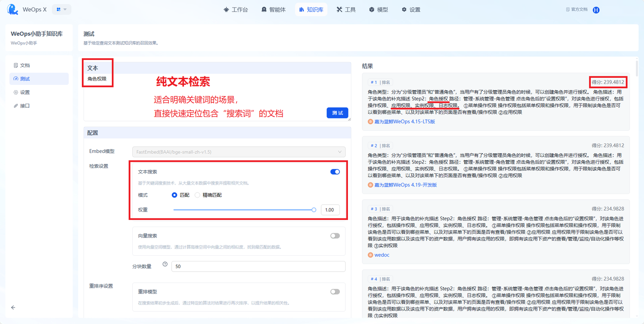Click the 知识库 book icon
The height and width of the screenshot is (324, 644).
(301, 9)
